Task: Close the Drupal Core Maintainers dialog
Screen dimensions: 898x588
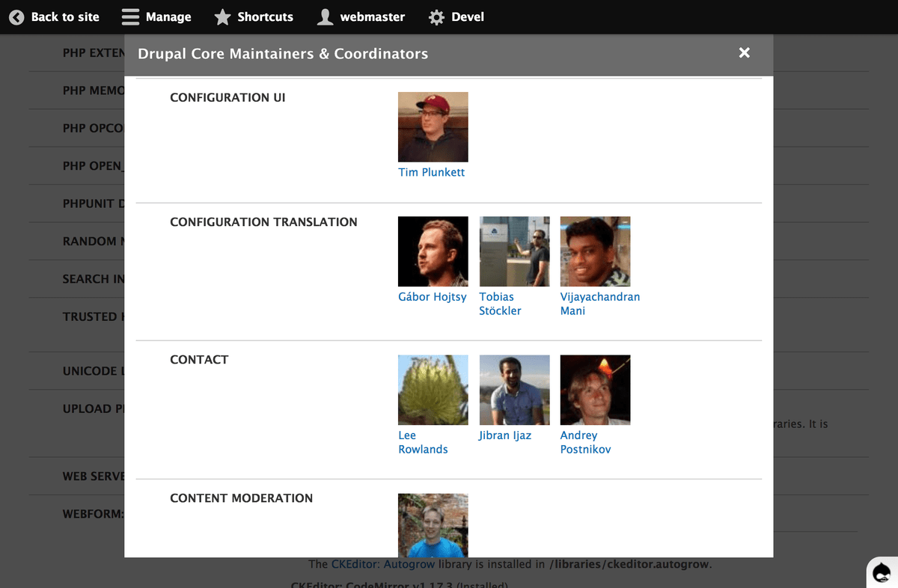Action: 744,52
